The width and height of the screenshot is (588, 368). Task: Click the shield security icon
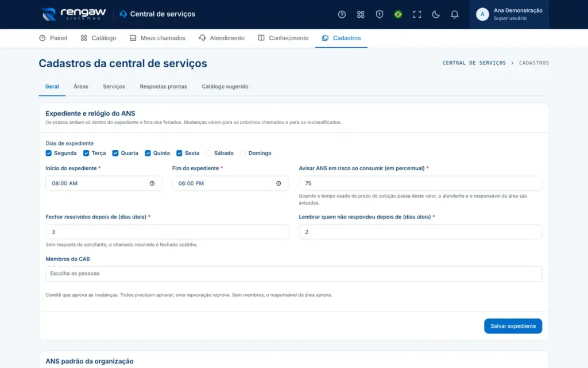(x=379, y=14)
